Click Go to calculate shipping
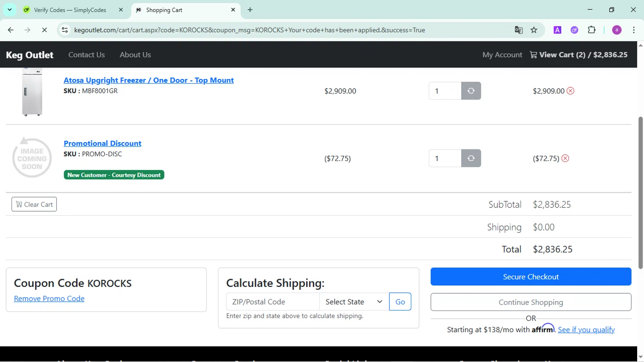 pyautogui.click(x=400, y=301)
